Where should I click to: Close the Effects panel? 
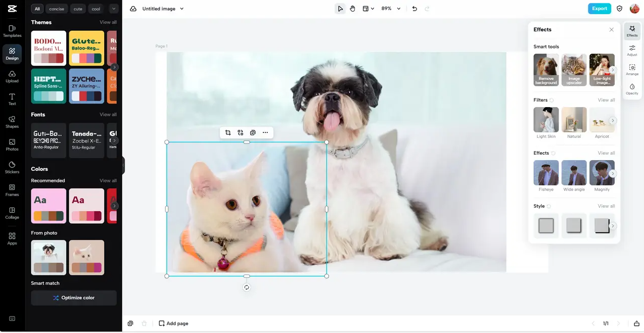[x=611, y=30]
